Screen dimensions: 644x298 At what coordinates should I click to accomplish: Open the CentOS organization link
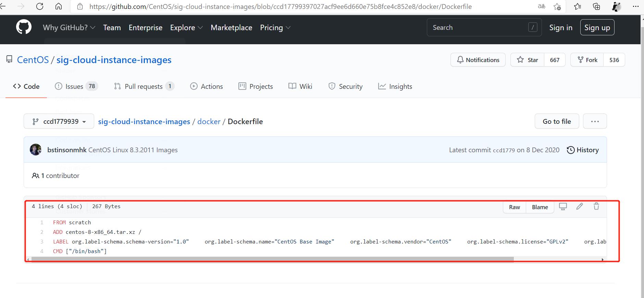click(33, 60)
